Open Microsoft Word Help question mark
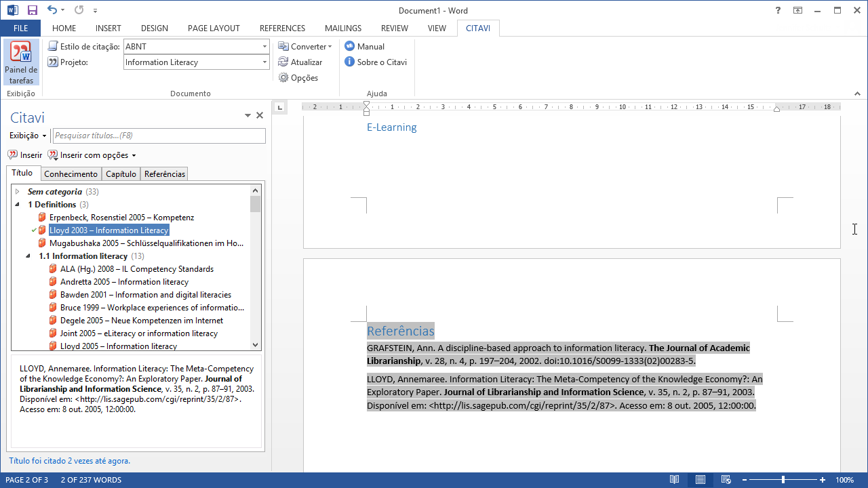The height and width of the screenshot is (488, 868). [x=778, y=10]
